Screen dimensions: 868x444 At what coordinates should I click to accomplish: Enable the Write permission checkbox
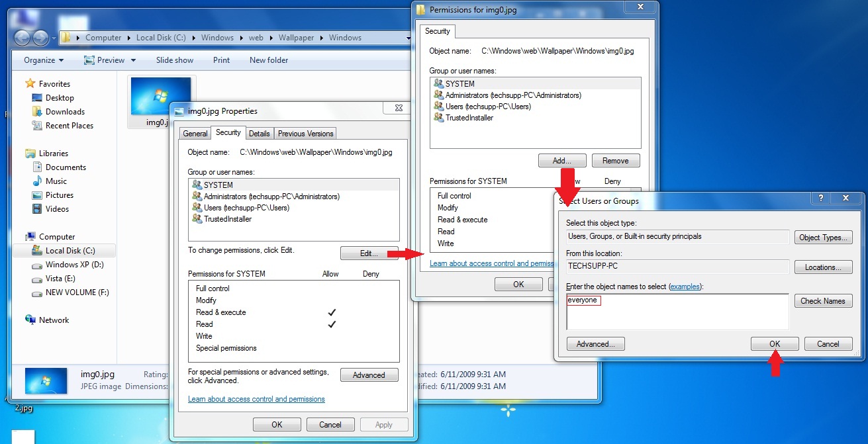[331, 335]
